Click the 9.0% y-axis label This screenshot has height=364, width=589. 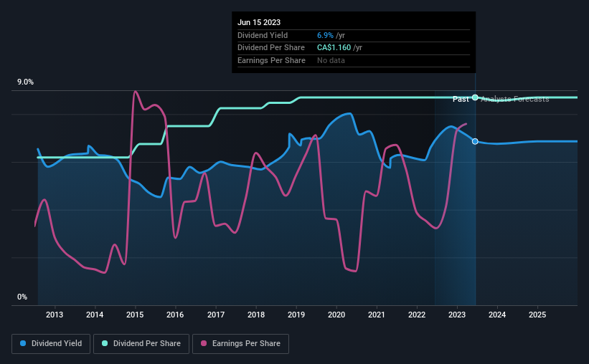tap(25, 82)
